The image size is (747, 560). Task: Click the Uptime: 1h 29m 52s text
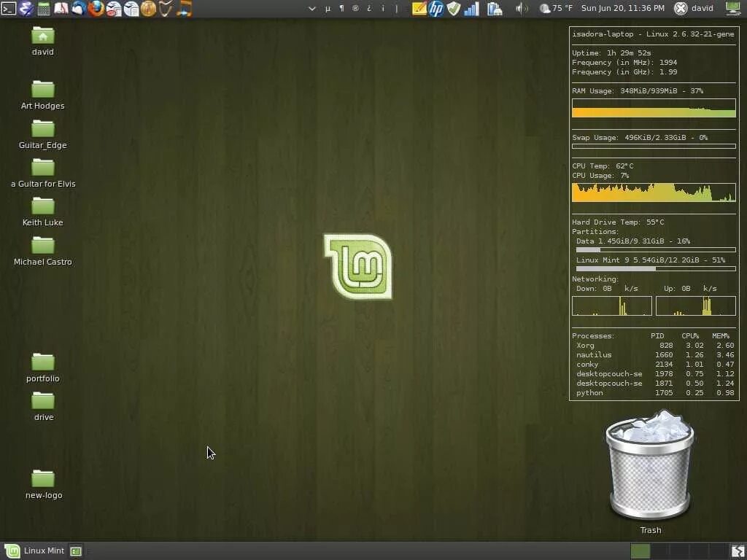pos(612,52)
